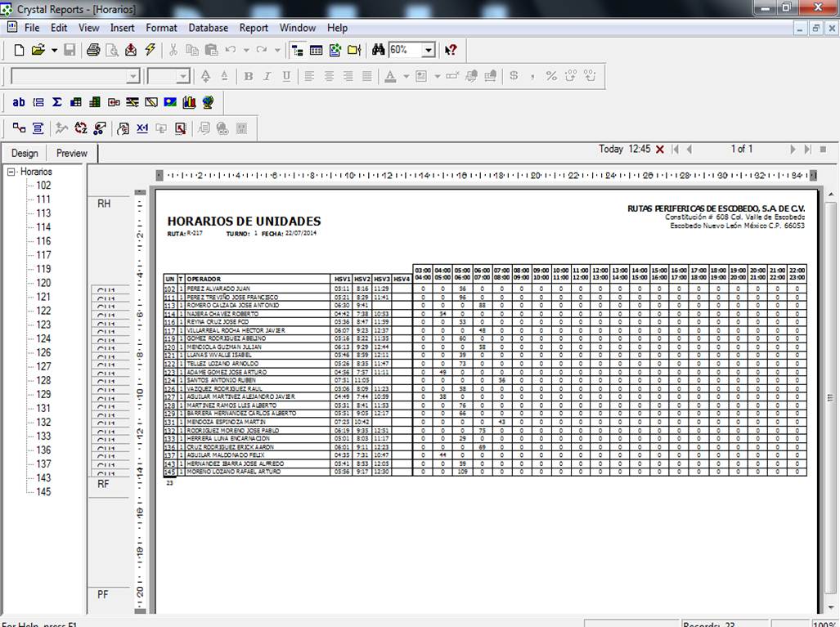Click the binoculars Find icon
This screenshot has height=627, width=840.
pyautogui.click(x=378, y=50)
